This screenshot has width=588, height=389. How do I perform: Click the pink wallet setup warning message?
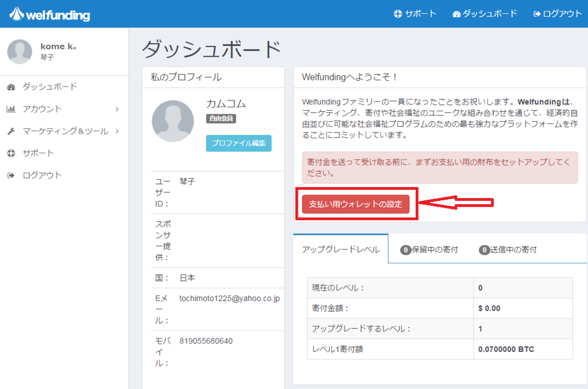(440, 168)
